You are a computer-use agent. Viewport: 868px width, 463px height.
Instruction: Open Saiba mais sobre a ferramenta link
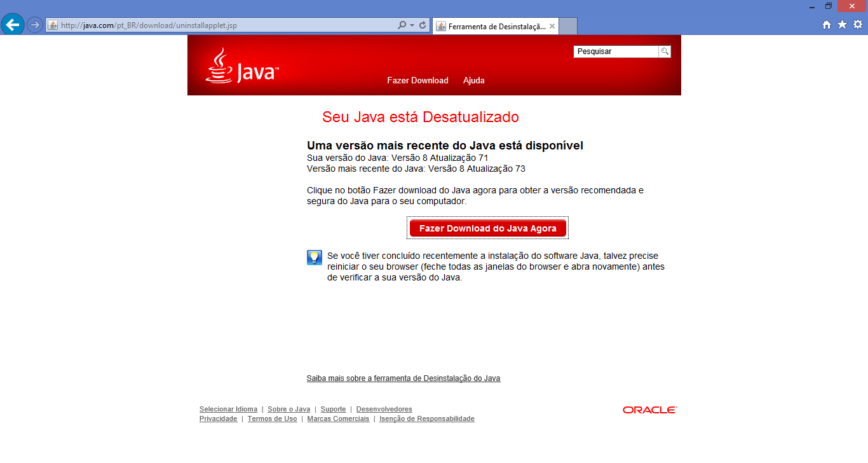point(403,378)
